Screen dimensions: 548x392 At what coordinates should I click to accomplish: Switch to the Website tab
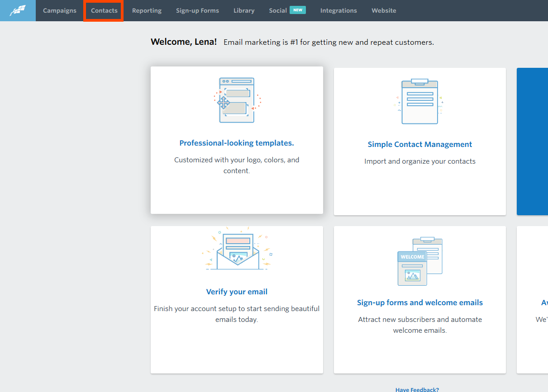click(384, 10)
